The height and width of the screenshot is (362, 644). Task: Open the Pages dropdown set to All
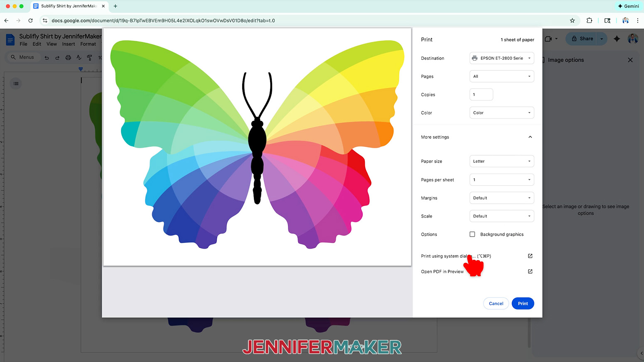pyautogui.click(x=501, y=76)
